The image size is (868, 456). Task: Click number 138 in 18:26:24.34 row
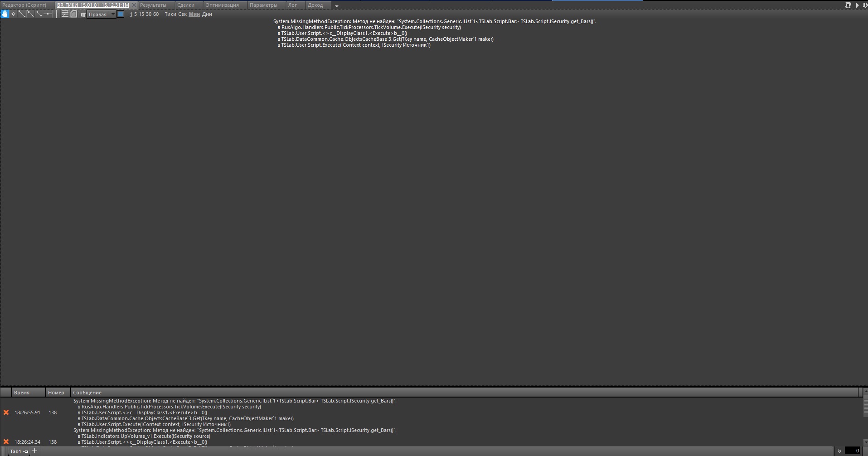[53, 442]
